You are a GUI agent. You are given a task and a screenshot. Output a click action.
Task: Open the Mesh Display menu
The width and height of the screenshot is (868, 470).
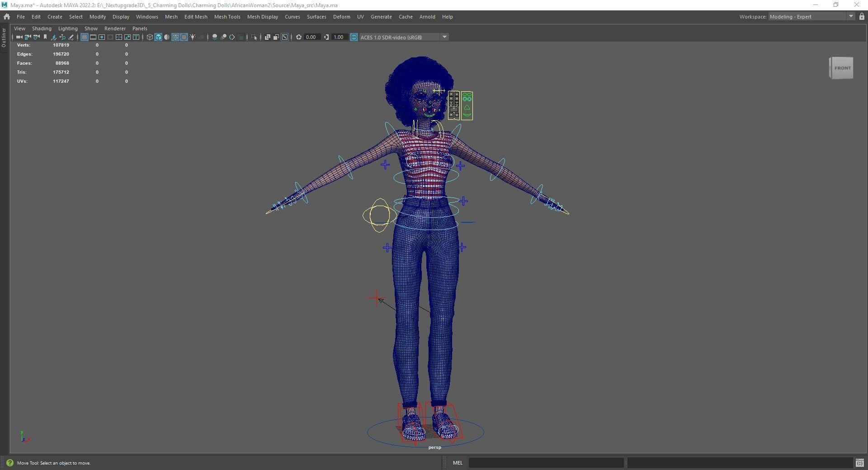coord(263,17)
